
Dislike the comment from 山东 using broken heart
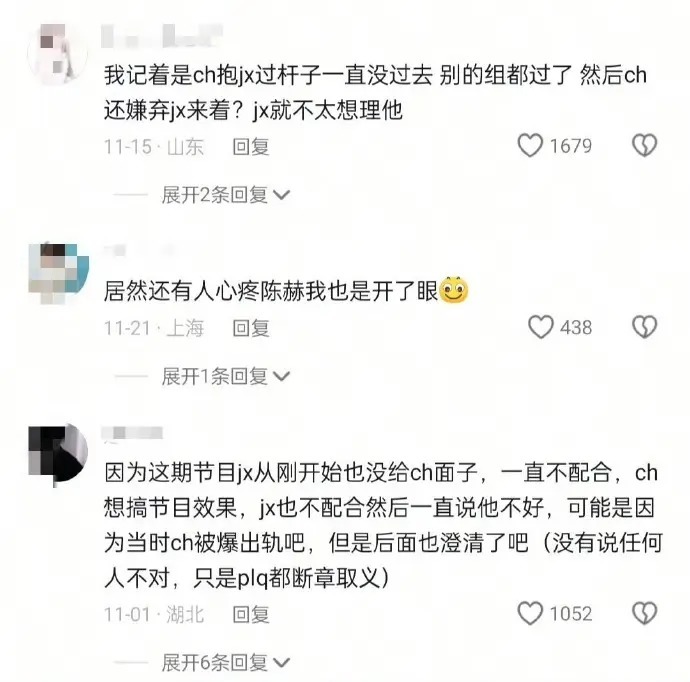pos(644,146)
